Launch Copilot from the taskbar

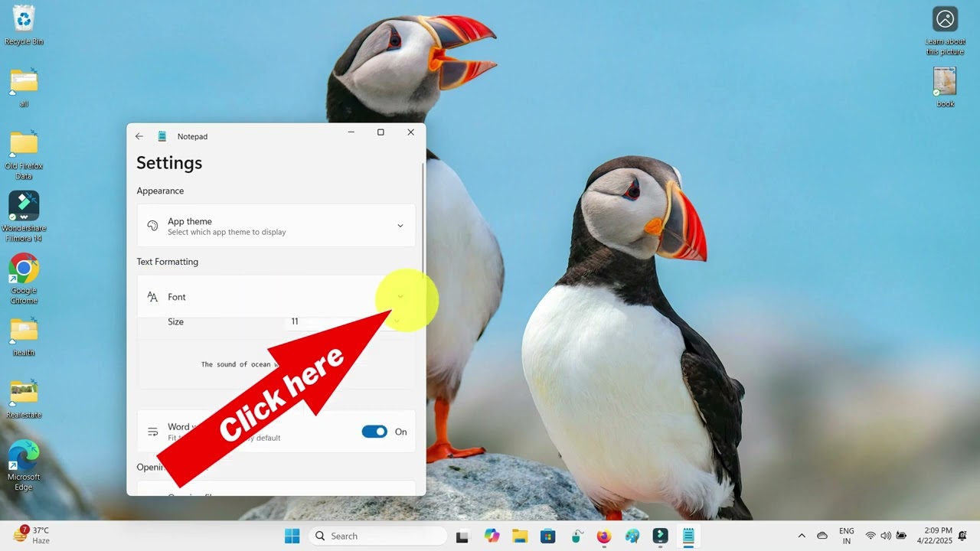492,536
